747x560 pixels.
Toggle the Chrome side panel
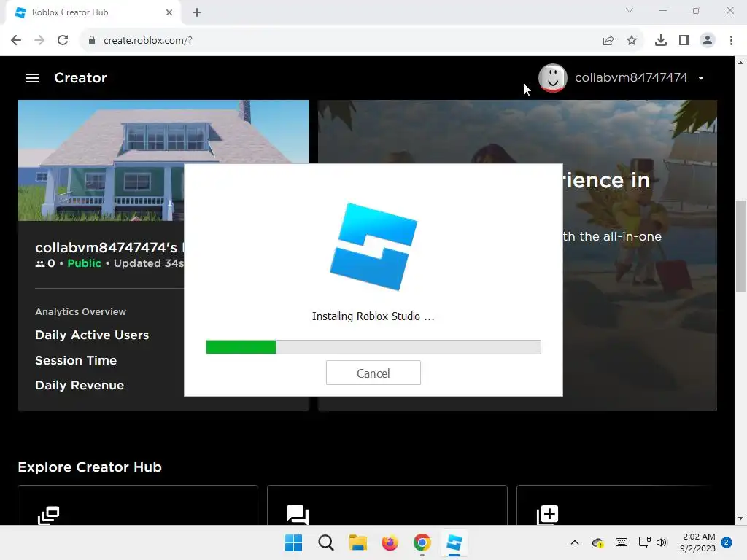point(684,41)
